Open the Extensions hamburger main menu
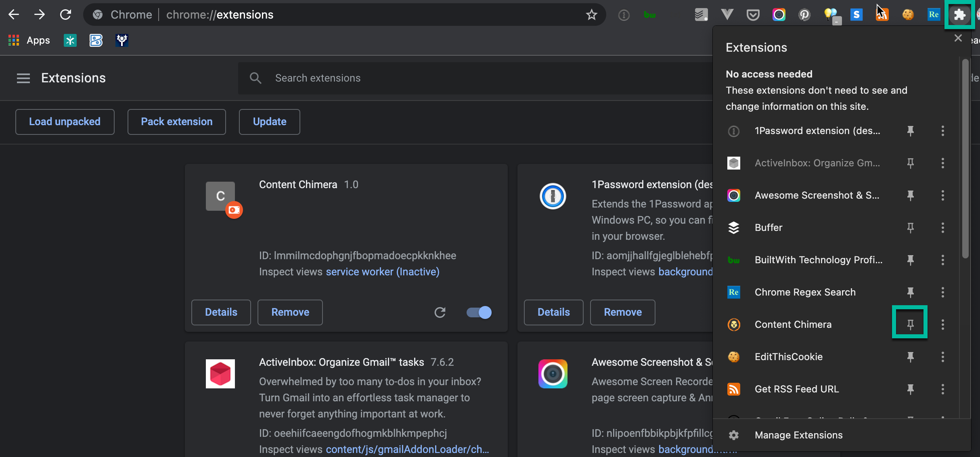This screenshot has height=457, width=980. point(23,78)
